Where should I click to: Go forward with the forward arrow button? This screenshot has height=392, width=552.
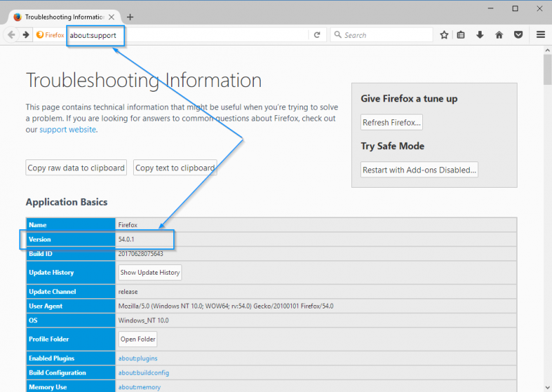click(26, 35)
